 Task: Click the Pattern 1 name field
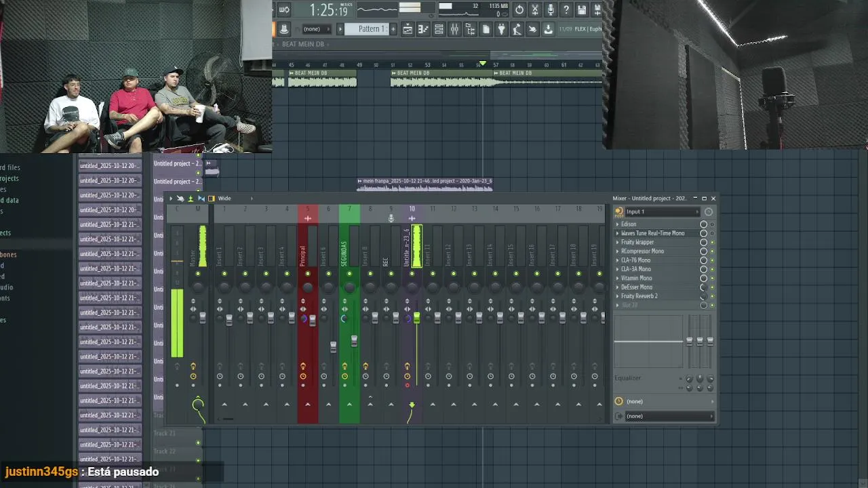coord(366,29)
